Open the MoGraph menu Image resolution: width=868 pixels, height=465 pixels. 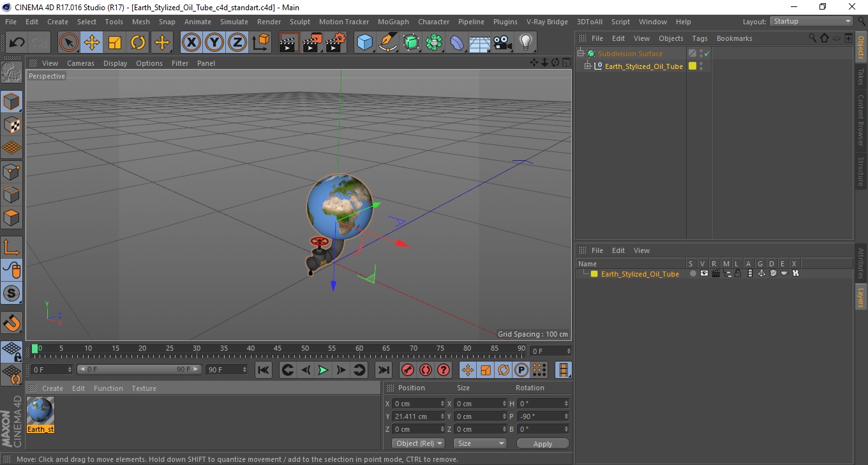pyautogui.click(x=394, y=22)
